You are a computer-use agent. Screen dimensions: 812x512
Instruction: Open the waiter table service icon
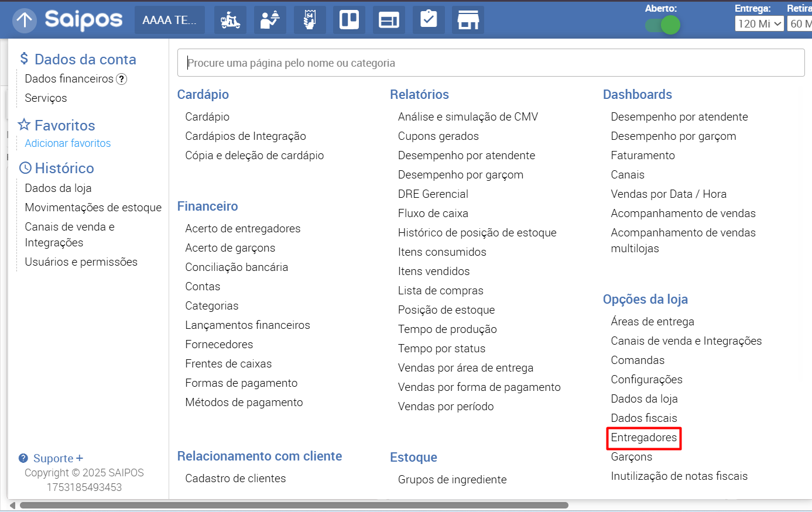(x=270, y=20)
